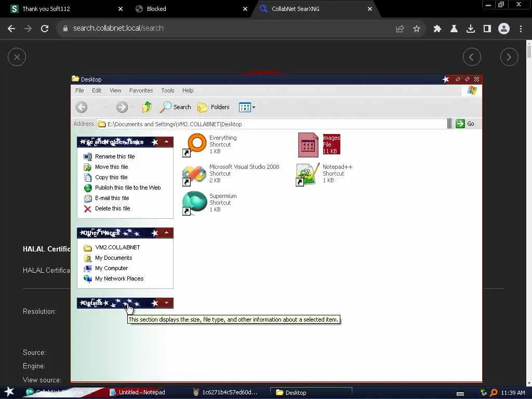532x399 pixels.
Task: Click the star icon in Desktop title bar
Action: click(x=446, y=79)
